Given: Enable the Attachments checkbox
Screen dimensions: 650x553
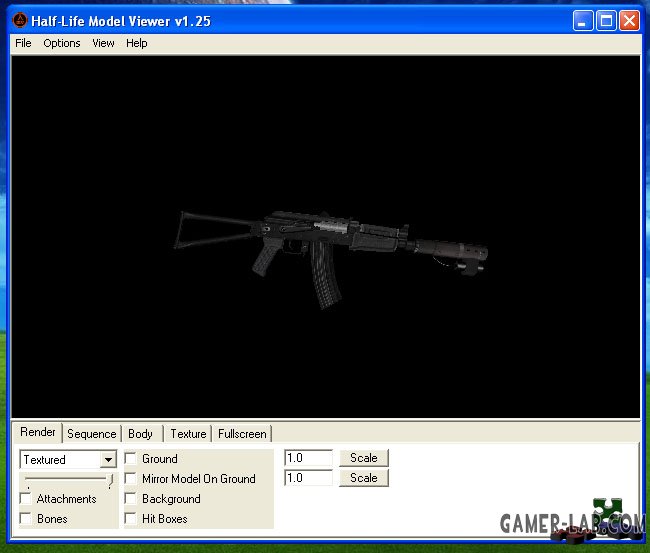Looking at the screenshot, I should coord(26,498).
